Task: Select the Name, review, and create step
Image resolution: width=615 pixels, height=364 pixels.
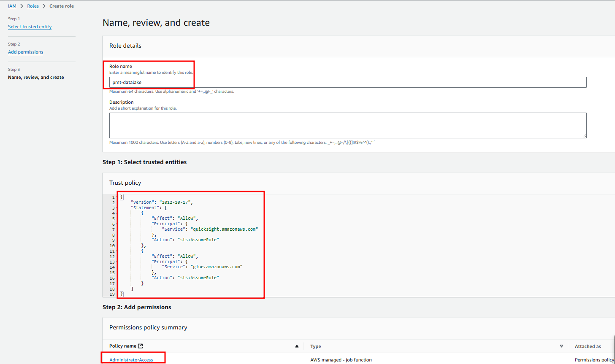Action: click(x=36, y=77)
